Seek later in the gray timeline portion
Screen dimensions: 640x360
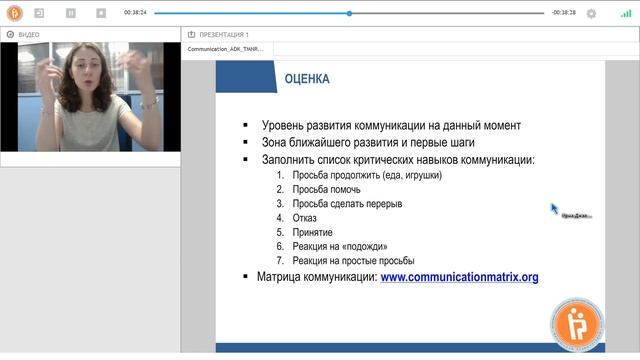point(448,13)
